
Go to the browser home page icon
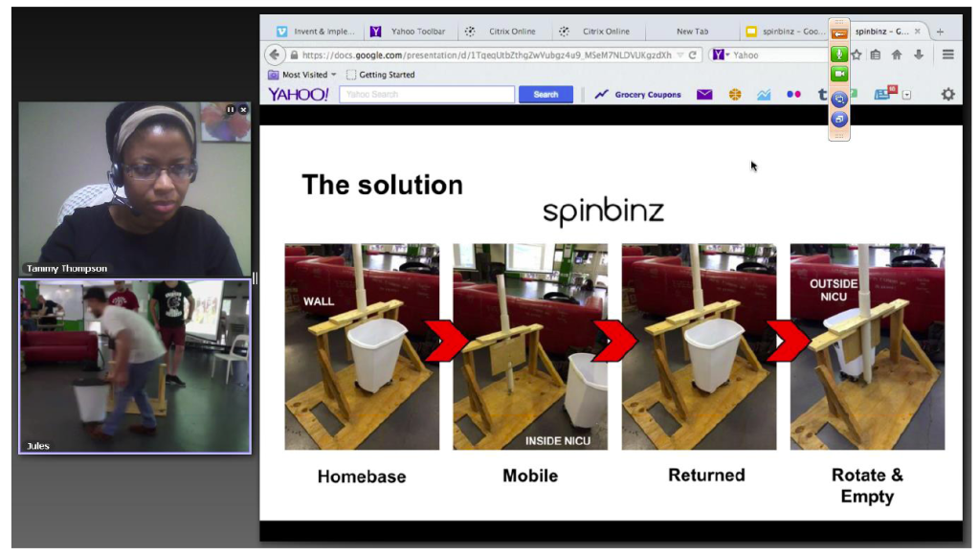pos(897,55)
